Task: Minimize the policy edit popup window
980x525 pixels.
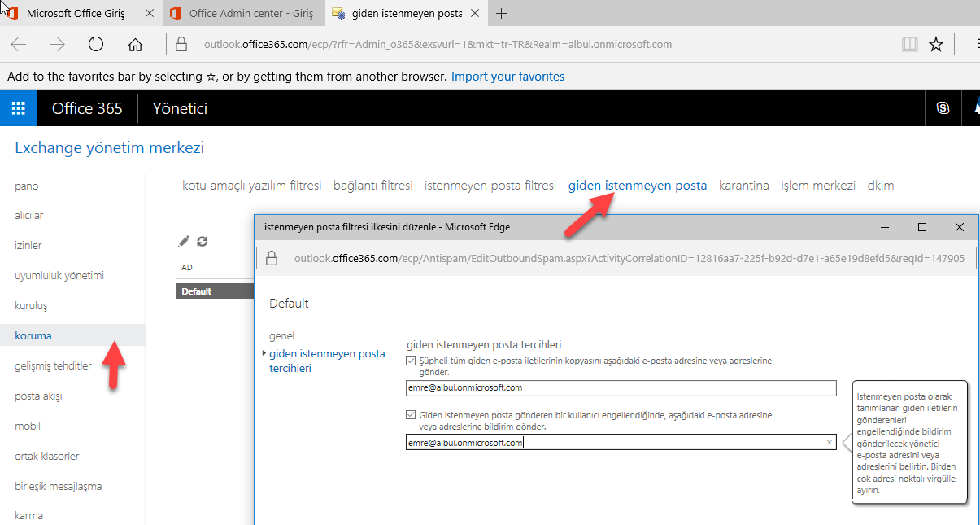Action: (885, 227)
